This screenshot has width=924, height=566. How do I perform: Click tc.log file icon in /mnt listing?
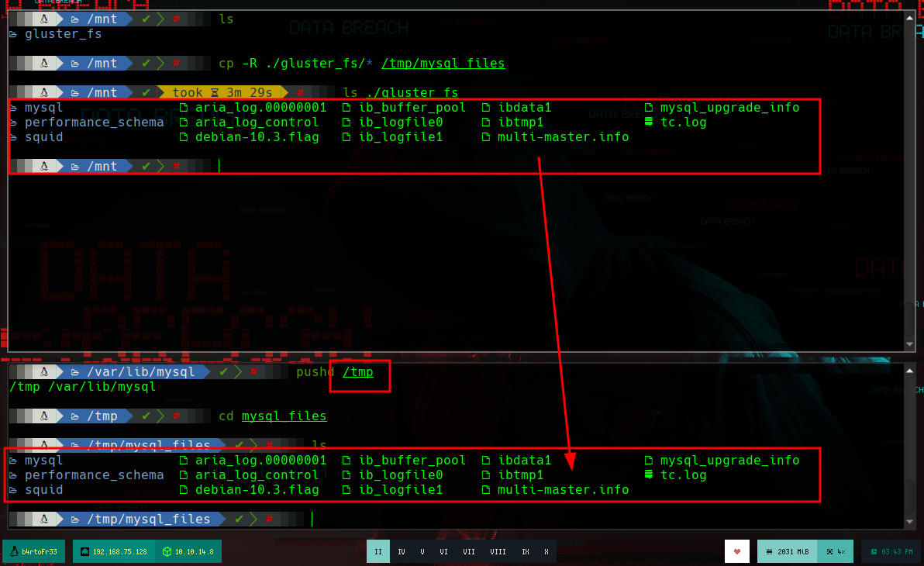click(x=649, y=122)
